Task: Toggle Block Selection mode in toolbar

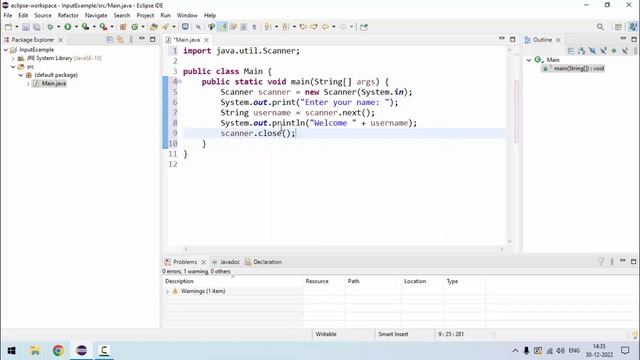Action: click(x=244, y=27)
